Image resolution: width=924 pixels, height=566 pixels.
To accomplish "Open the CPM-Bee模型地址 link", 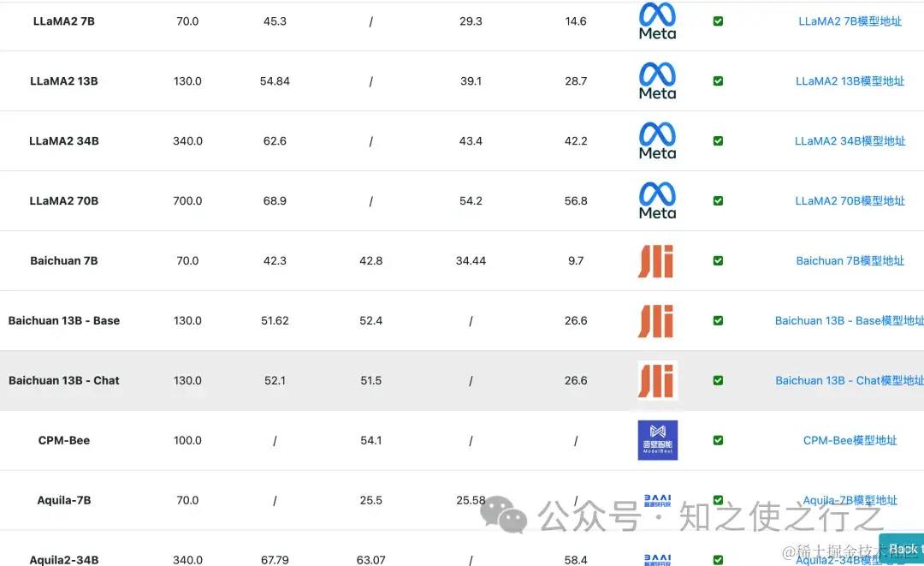I will [x=850, y=440].
